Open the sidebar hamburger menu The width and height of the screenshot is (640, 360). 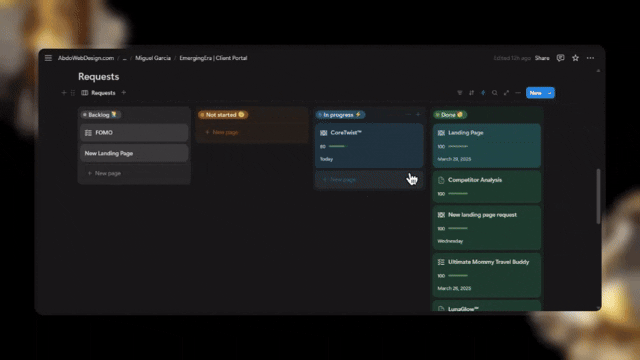point(48,58)
